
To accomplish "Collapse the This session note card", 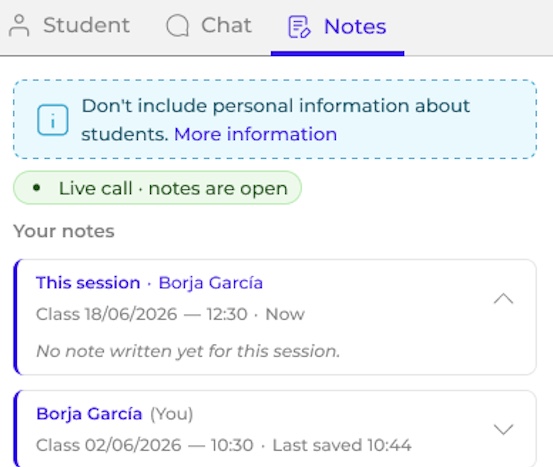I will tap(503, 298).
